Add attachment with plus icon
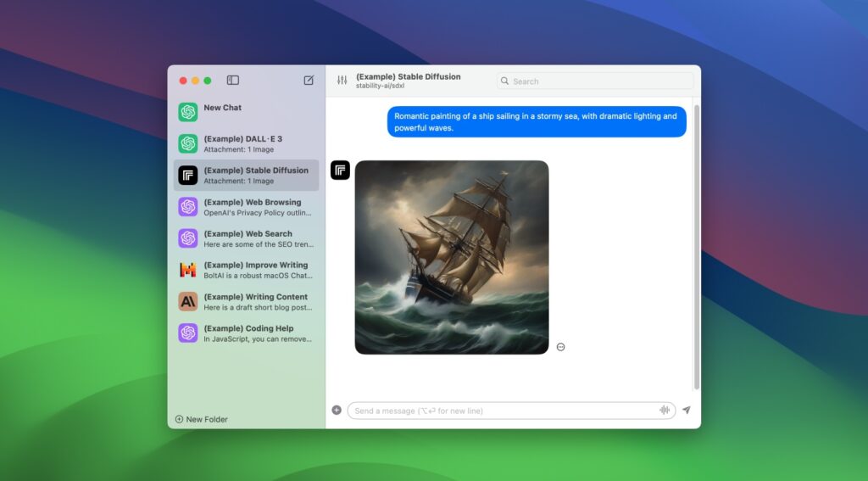 tap(337, 410)
